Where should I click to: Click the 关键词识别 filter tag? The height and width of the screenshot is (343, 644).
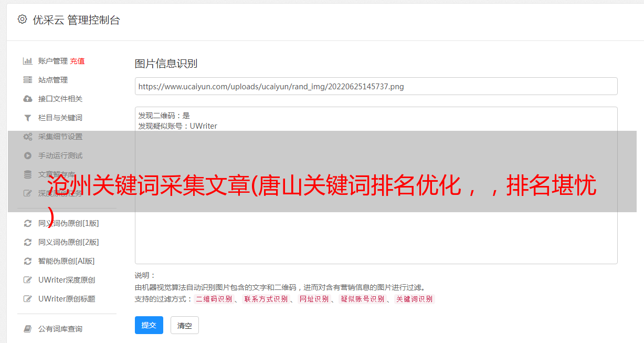[415, 299]
